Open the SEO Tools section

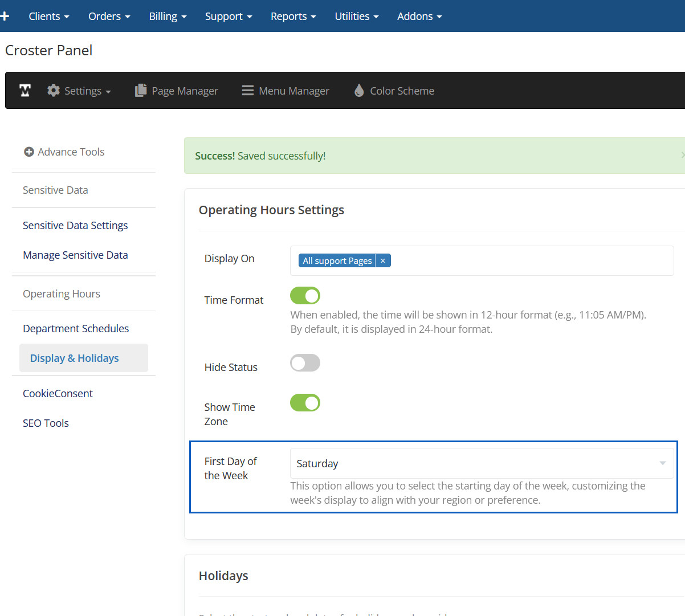pos(46,423)
